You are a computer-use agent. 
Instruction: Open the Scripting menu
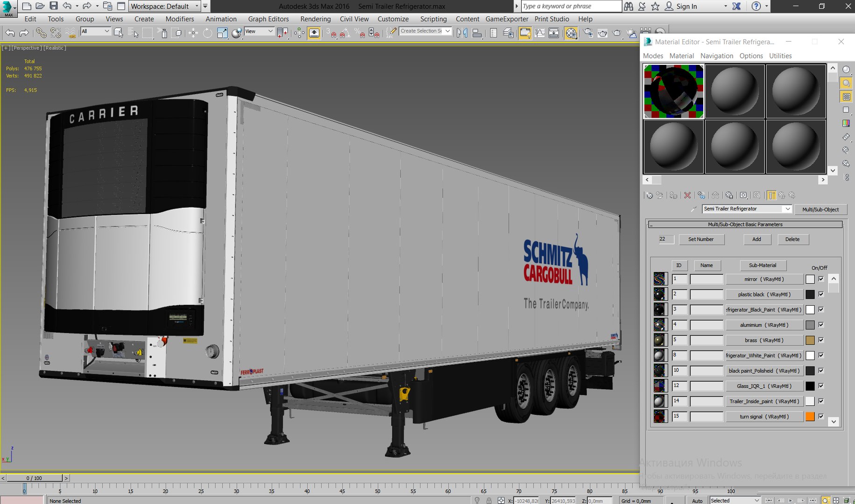coord(433,19)
